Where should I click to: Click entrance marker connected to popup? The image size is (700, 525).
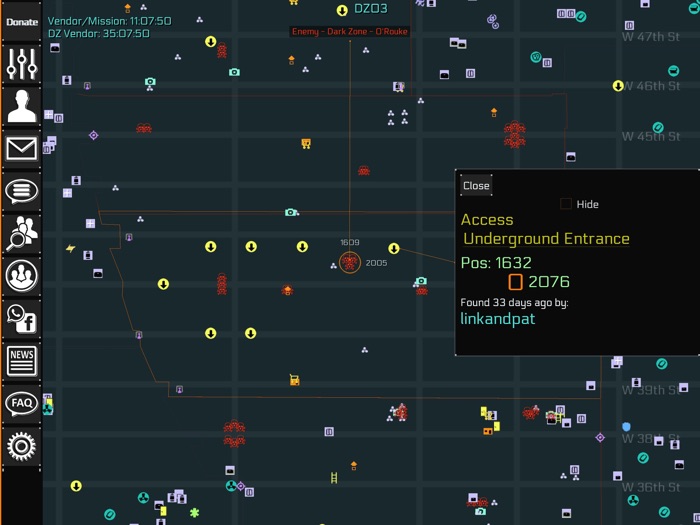393,248
